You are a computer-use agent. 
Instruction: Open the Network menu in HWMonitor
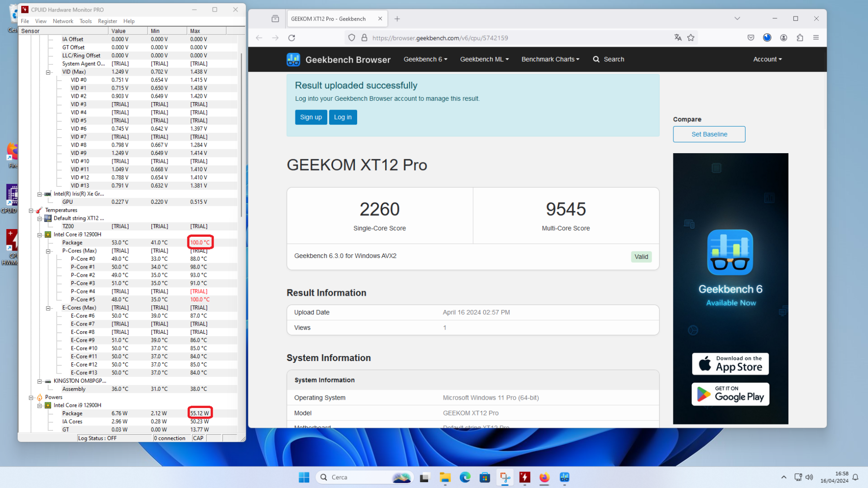click(63, 21)
